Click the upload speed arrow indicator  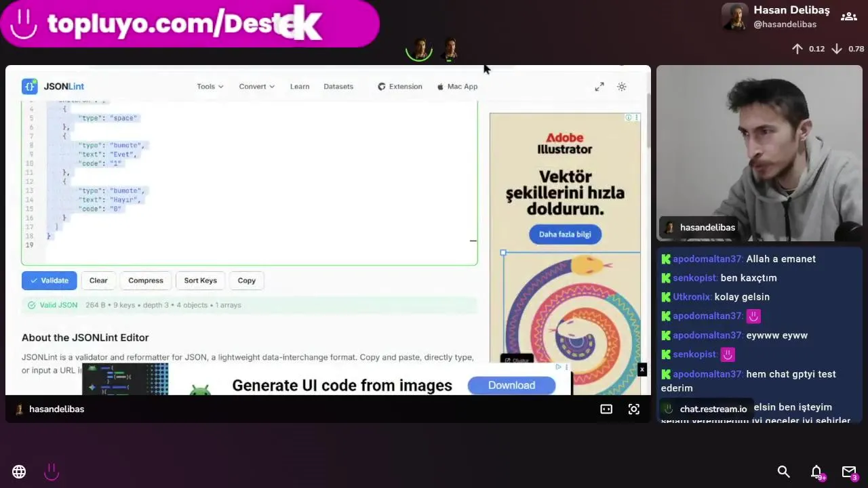[797, 49]
